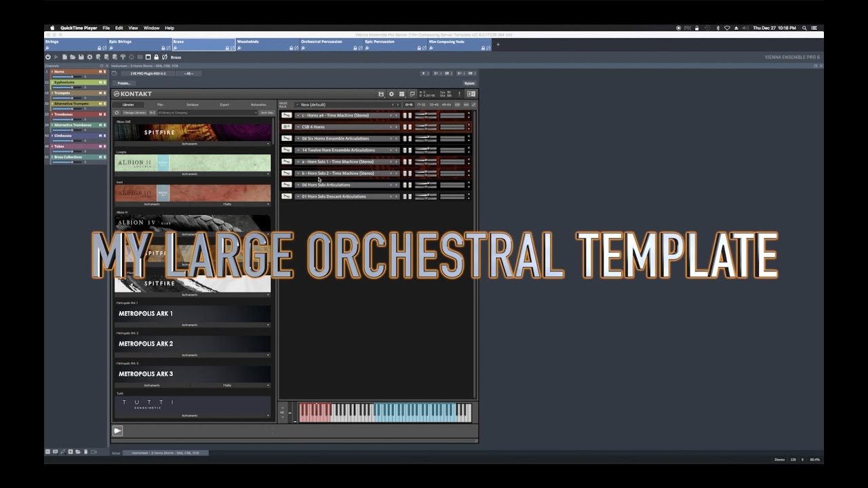
Task: Open the 2 VE PRO Plugin MIDI In 2 dropdown
Action: (x=148, y=73)
